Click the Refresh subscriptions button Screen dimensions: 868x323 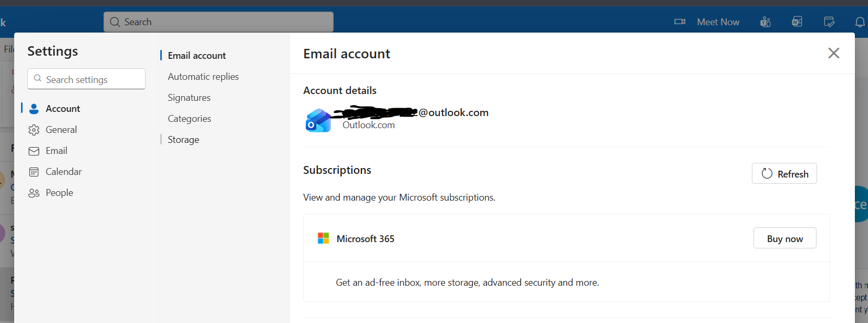[x=784, y=174]
